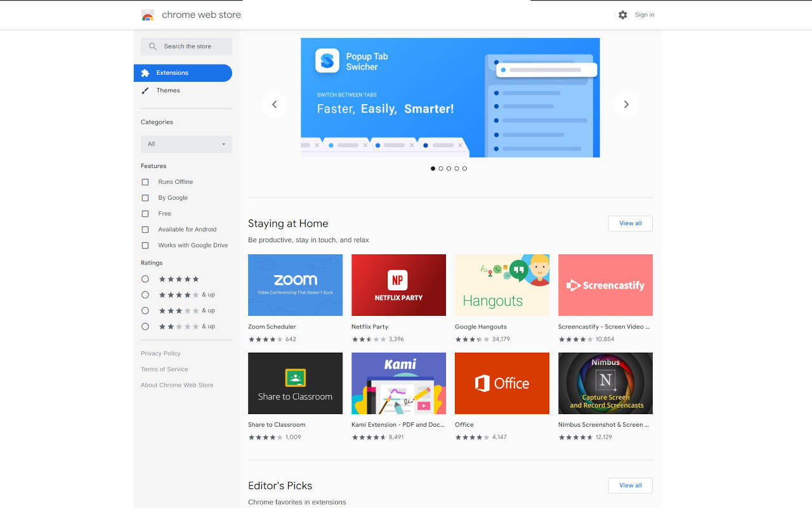812x508 pixels.
Task: Click View all for Staying at Home
Action: pos(631,223)
